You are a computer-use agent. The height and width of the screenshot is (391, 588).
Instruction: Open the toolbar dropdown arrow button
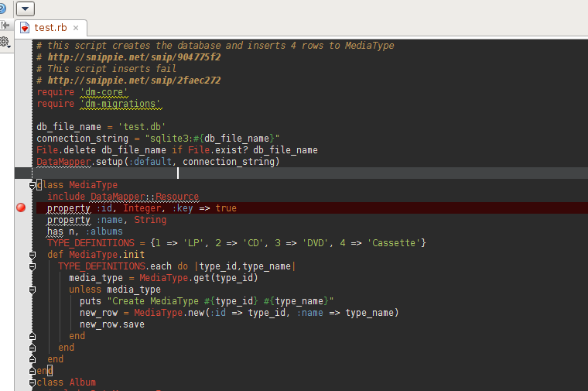[x=26, y=9]
